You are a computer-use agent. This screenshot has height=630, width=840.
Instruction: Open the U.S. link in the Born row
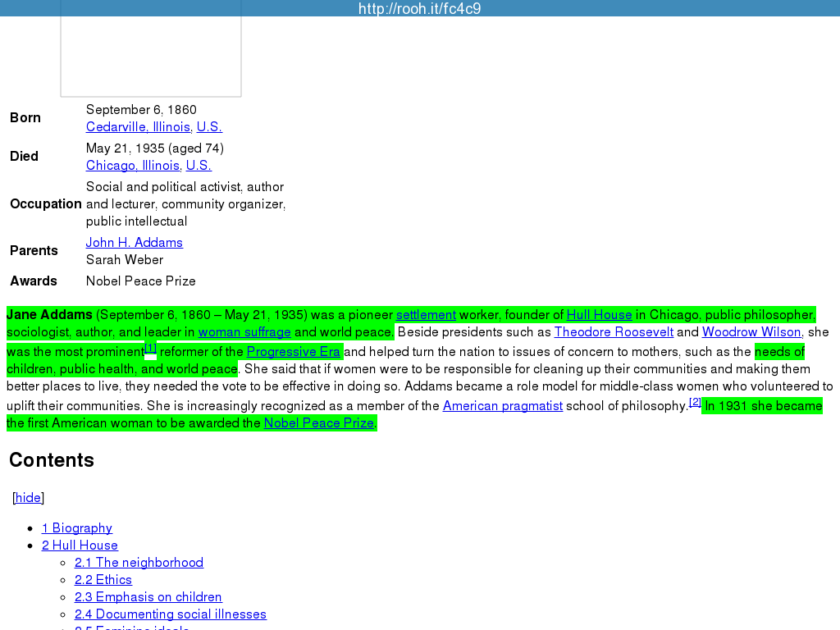click(209, 127)
